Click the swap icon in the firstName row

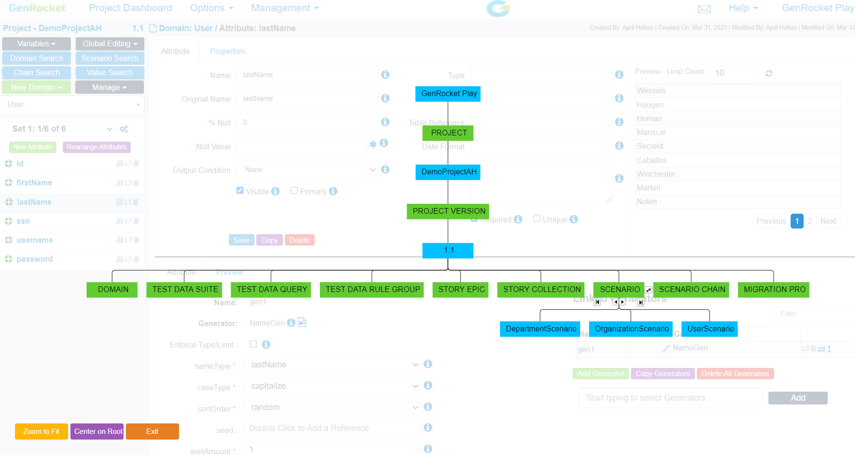pos(128,183)
